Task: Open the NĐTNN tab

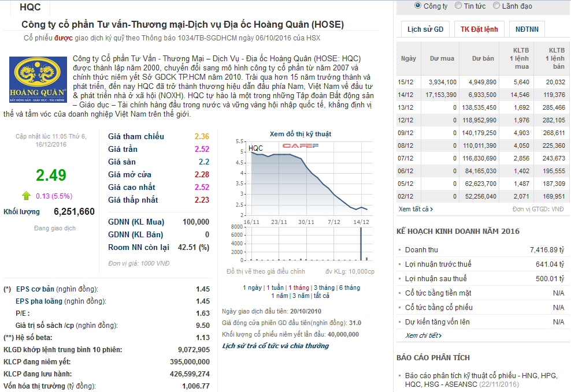Action: click(526, 29)
